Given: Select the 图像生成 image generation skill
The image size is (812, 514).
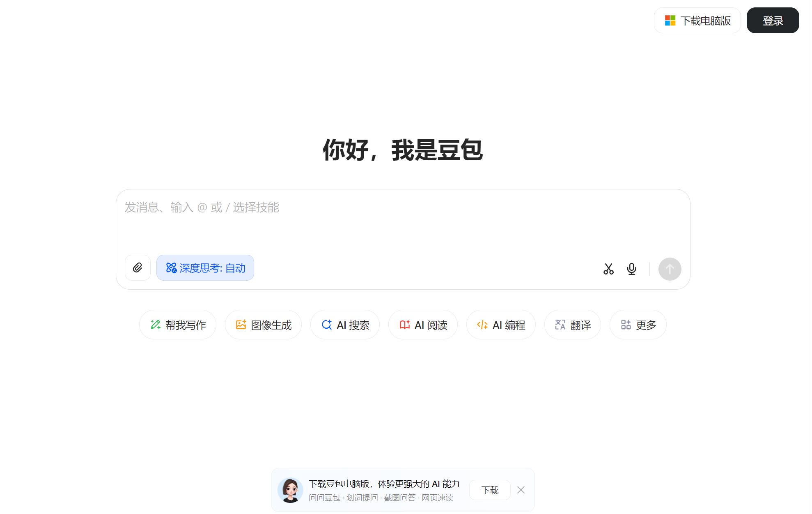Looking at the screenshot, I should point(264,325).
